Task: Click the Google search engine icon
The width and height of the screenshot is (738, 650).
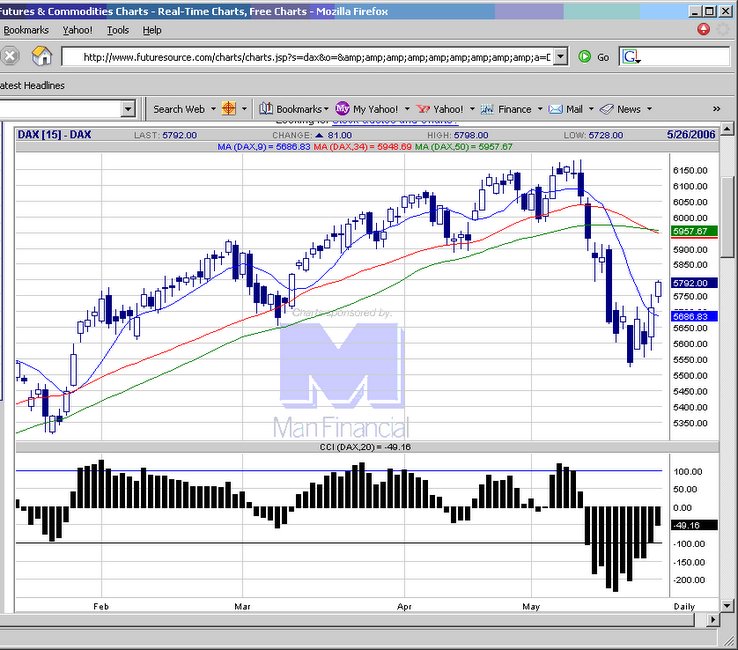Action: [630, 57]
